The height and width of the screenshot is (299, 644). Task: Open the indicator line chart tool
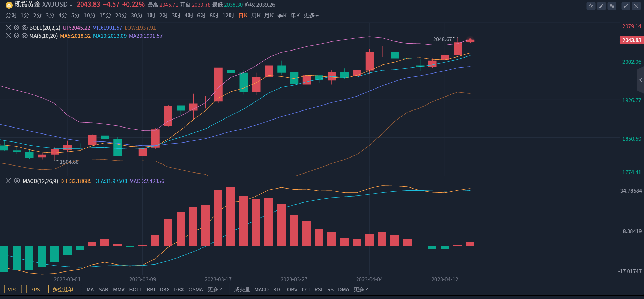pos(591,6)
